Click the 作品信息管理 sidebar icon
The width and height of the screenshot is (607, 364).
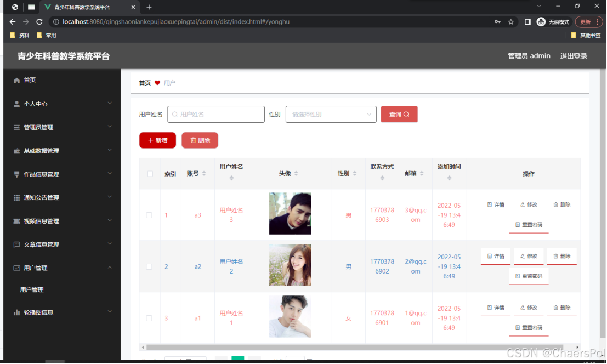click(16, 174)
